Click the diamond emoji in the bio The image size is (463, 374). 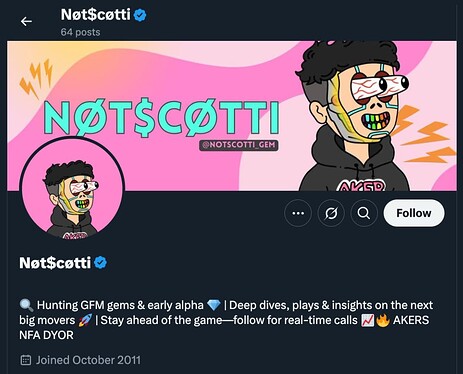pyautogui.click(x=214, y=305)
